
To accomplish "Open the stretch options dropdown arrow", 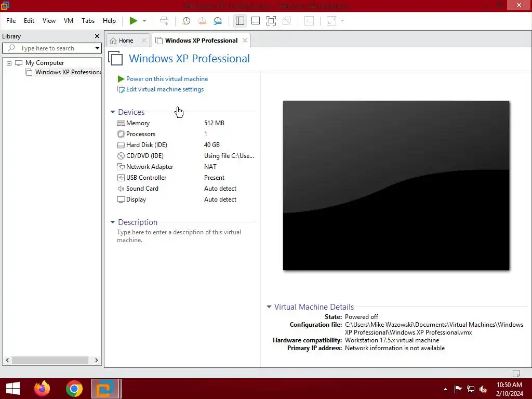I will pos(342,21).
